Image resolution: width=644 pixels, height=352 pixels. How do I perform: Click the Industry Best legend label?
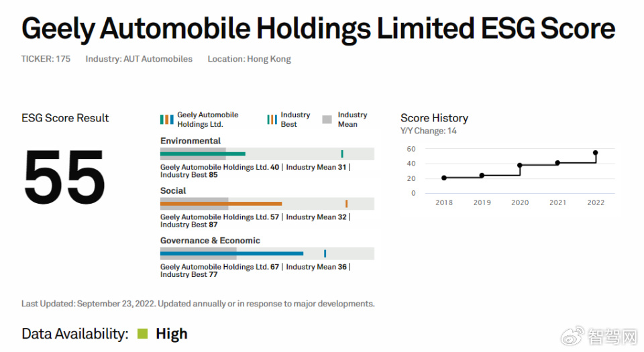pyautogui.click(x=295, y=119)
